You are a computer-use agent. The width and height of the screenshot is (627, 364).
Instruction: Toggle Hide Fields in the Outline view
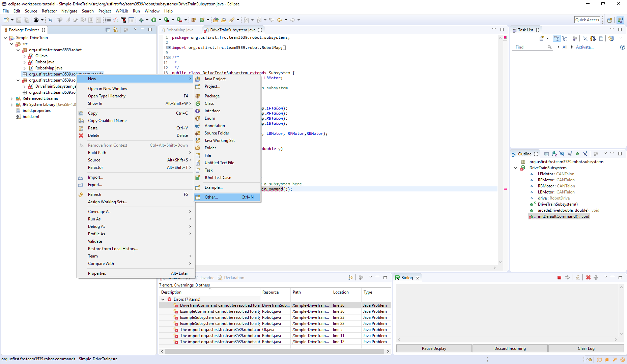(562, 154)
